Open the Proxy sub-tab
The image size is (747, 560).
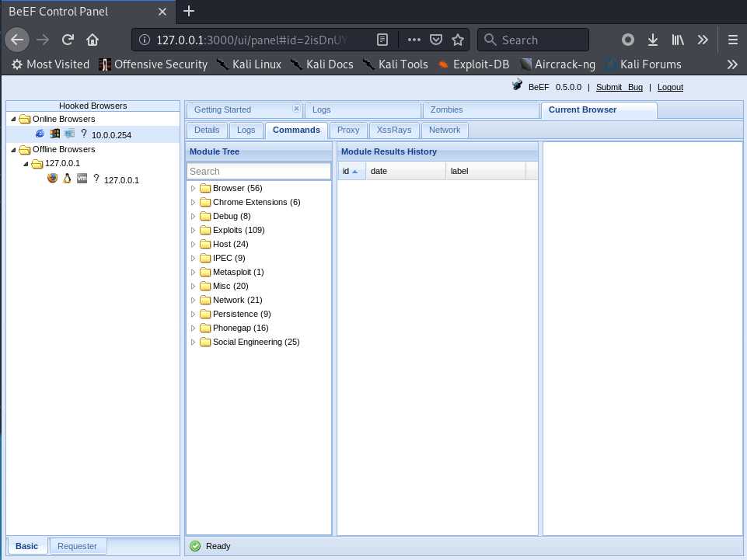[x=348, y=130]
